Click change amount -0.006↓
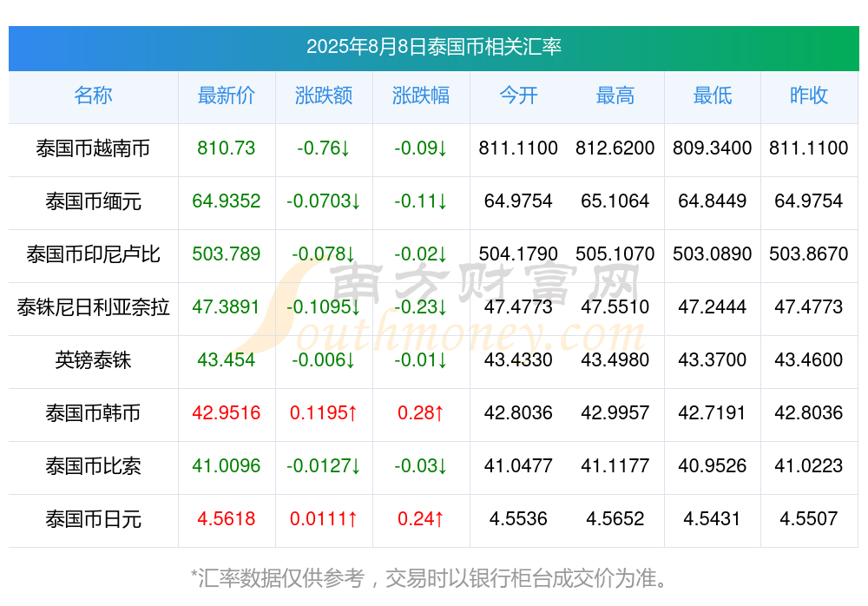868x606 pixels. click(x=324, y=360)
